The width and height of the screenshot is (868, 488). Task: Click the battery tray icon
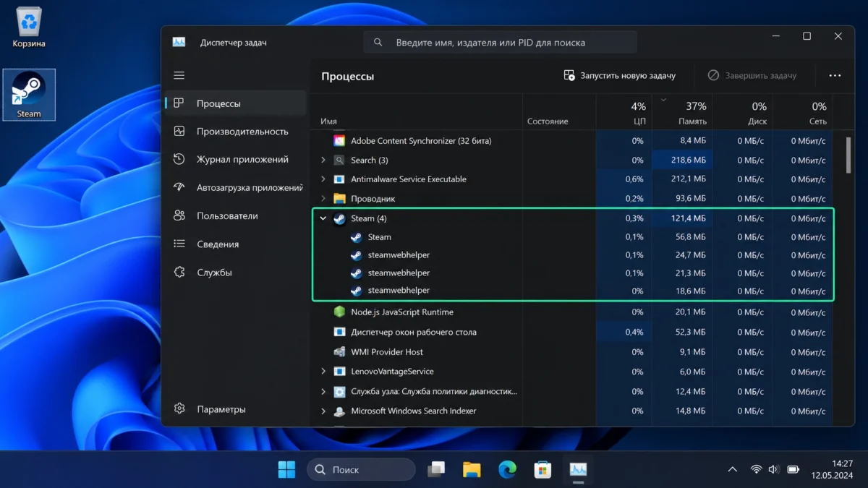tap(793, 470)
